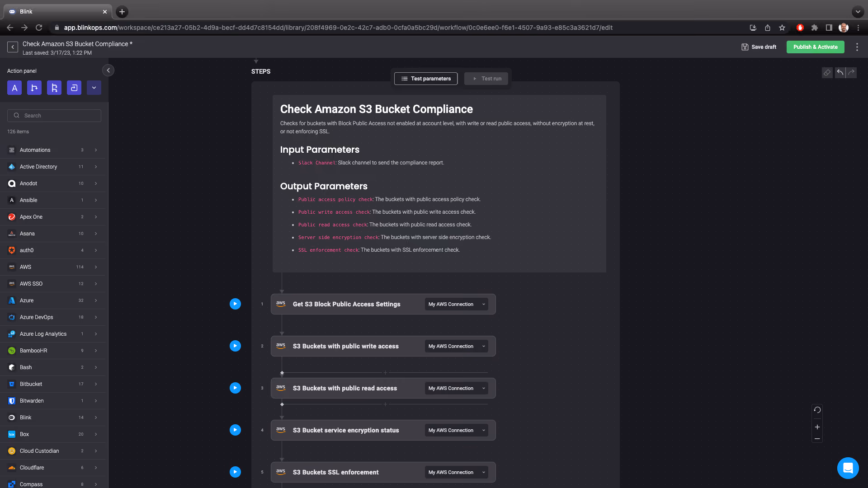The image size is (868, 488).
Task: Open the workflow more options menu
Action: tap(857, 47)
